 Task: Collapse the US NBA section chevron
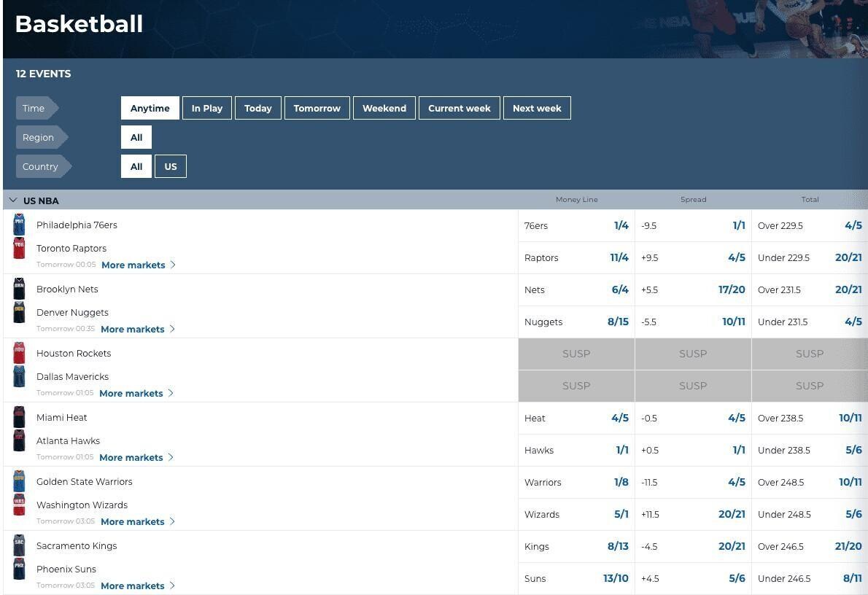coord(13,200)
